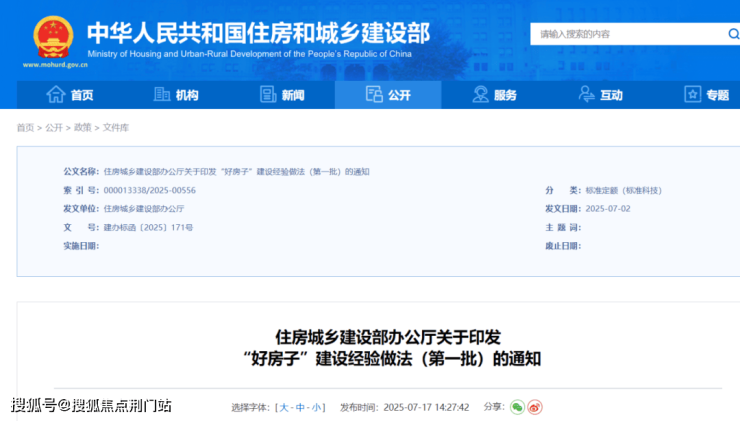The image size is (740, 421).
Task: Click the issue date 2025-07-02
Action: pyautogui.click(x=608, y=209)
